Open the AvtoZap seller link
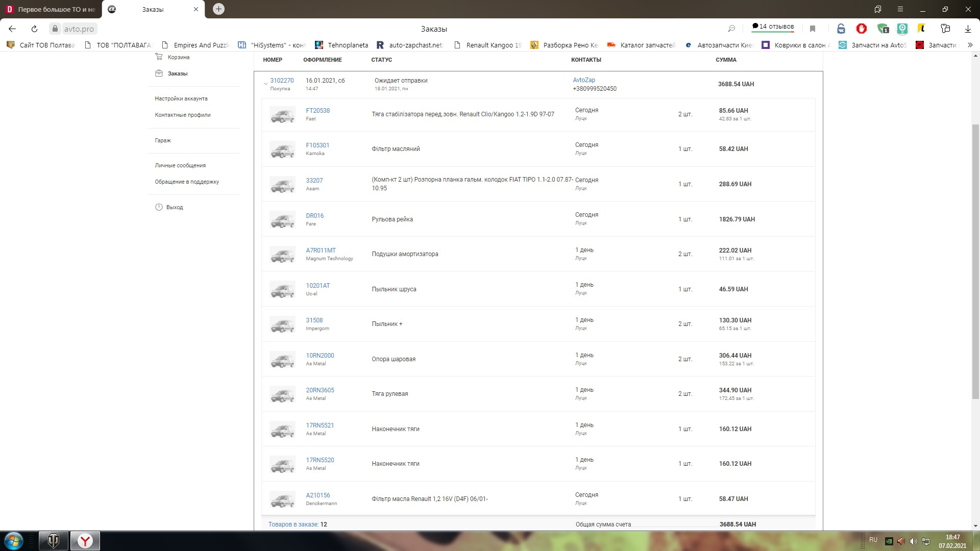This screenshot has width=980, height=551. 584,80
